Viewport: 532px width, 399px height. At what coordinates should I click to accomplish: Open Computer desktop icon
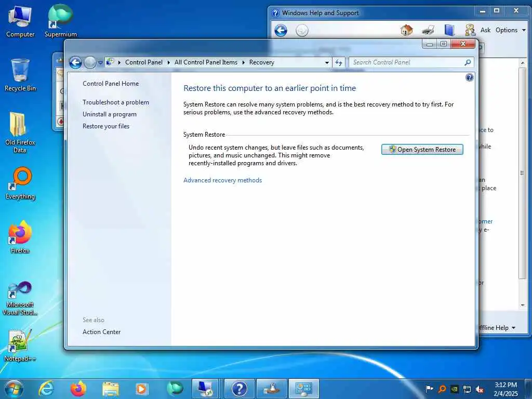[20, 21]
